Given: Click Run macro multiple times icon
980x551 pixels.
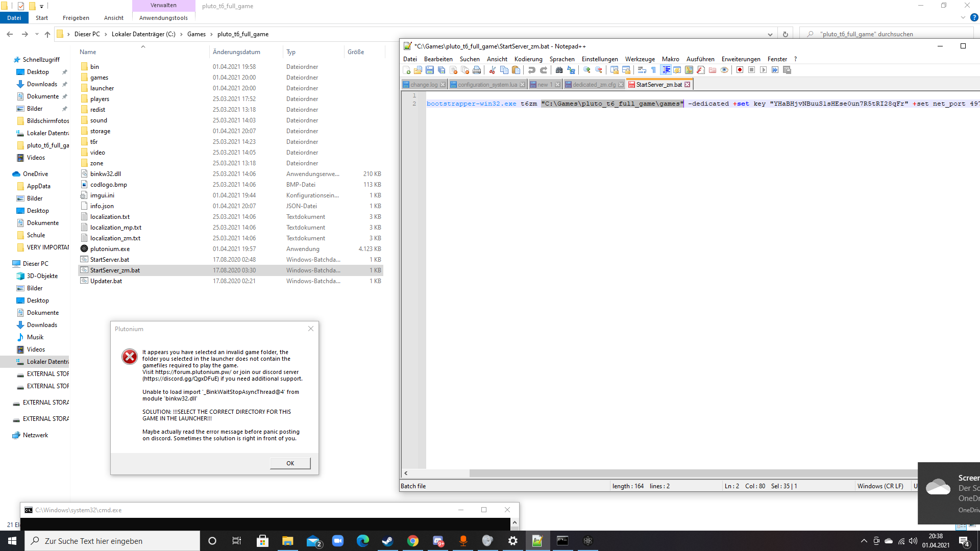Looking at the screenshot, I should [x=775, y=70].
